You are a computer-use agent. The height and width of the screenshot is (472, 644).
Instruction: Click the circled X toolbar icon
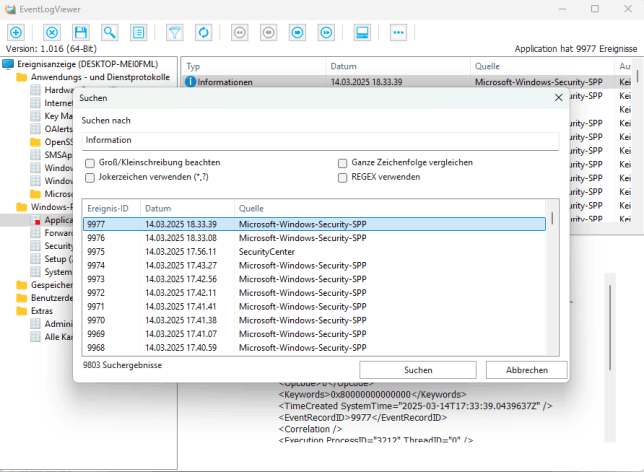[52, 33]
